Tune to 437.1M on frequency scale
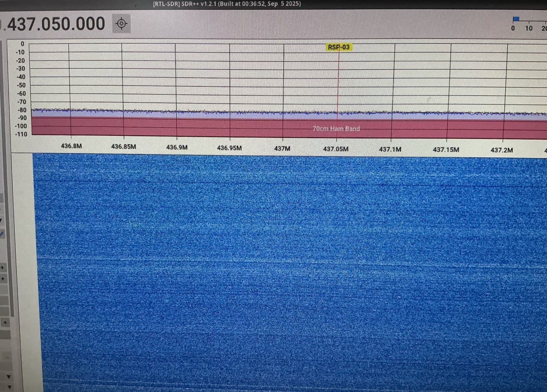Viewport: 547px width, 392px height. point(390,149)
